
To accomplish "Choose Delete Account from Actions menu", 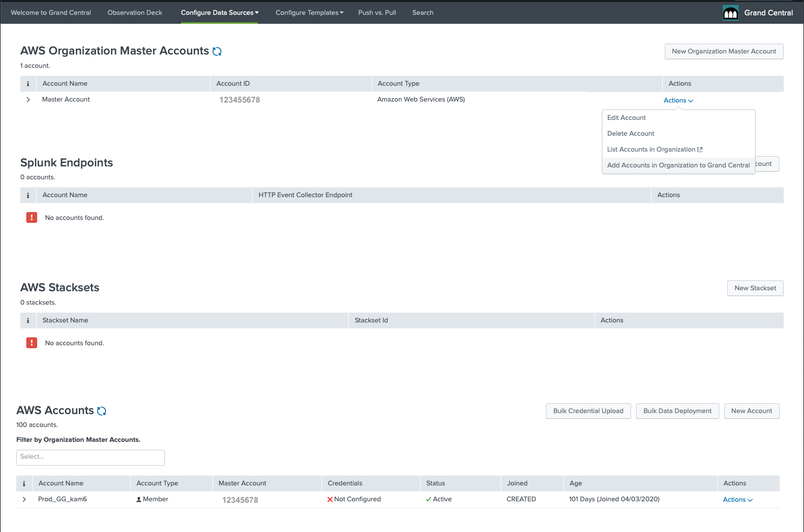I will (679, 134).
